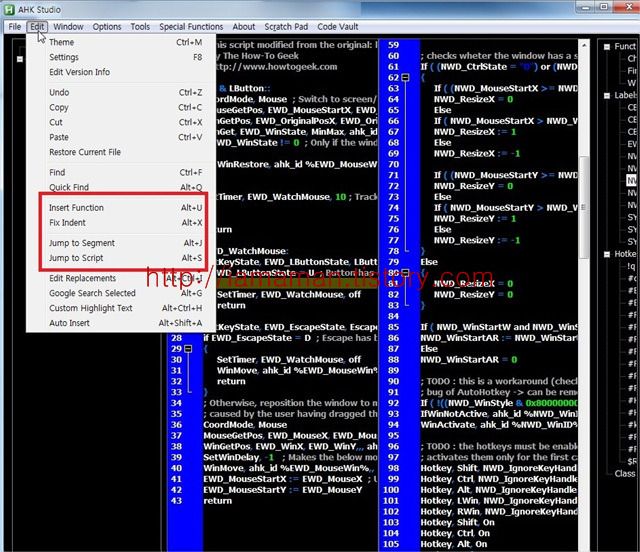Screen dimensions: 640x552
Task: Click line number 43 in left editor
Action: point(176,501)
